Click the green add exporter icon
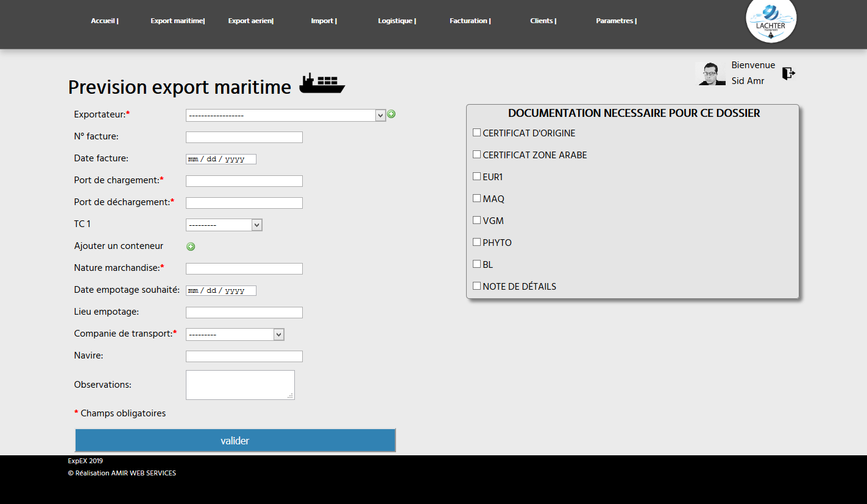Screen dimensions: 867x504 pyautogui.click(x=391, y=114)
